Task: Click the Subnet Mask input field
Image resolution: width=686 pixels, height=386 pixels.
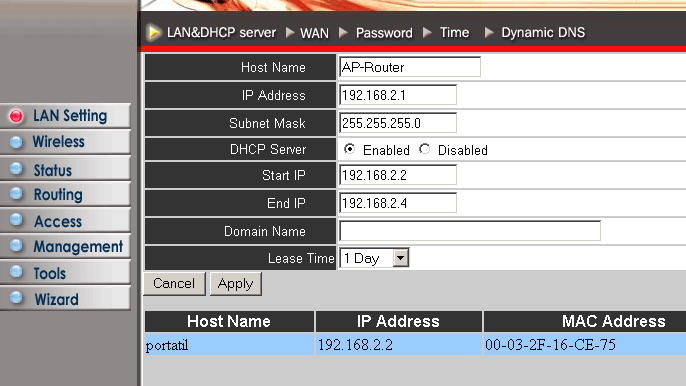Action: point(398,123)
